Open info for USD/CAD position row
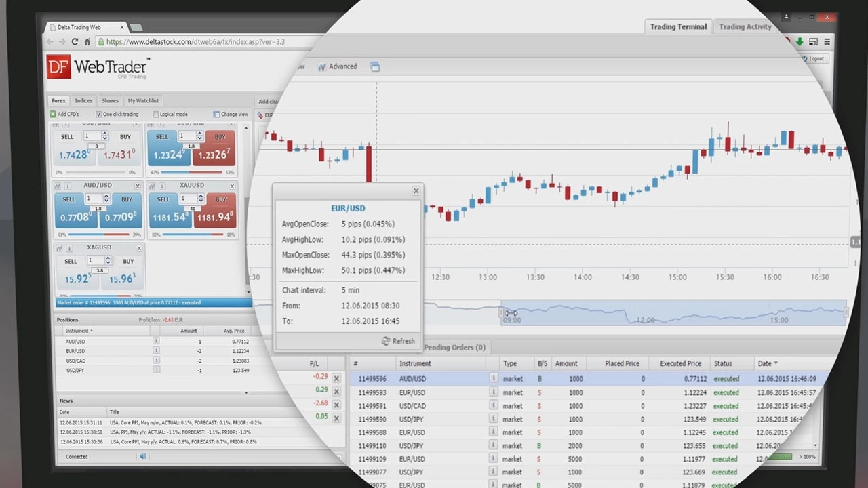Screen dimensions: 868x488 tap(156, 361)
